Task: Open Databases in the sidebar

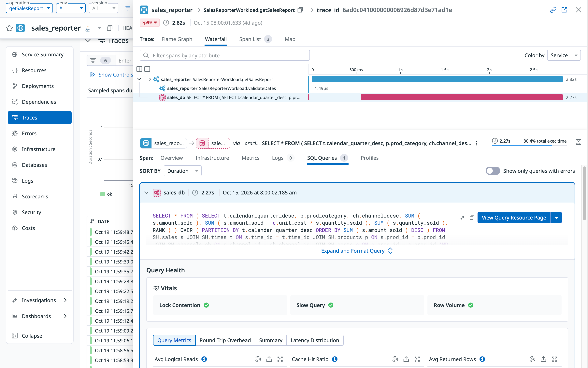Action: click(39, 165)
